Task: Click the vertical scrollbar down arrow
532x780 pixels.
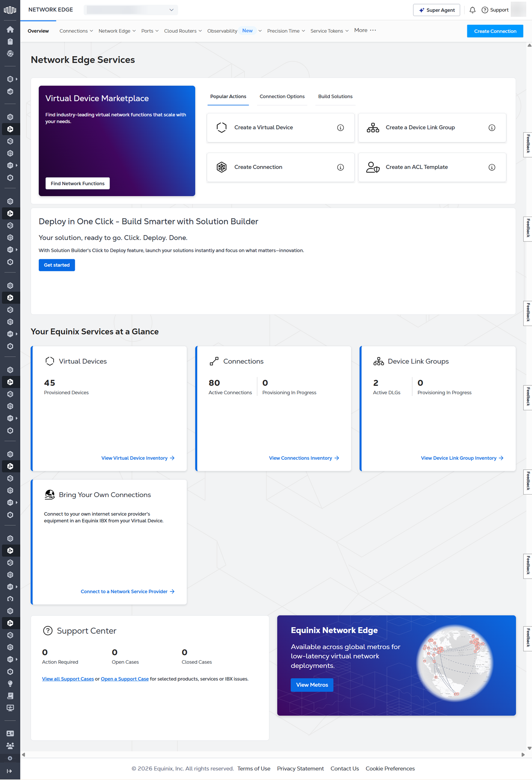Action: [x=529, y=748]
